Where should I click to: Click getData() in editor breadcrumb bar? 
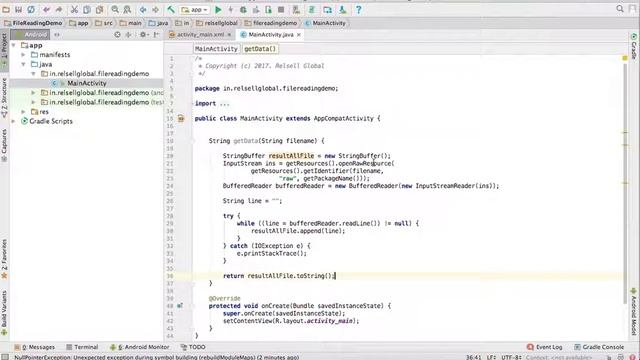(x=260, y=49)
